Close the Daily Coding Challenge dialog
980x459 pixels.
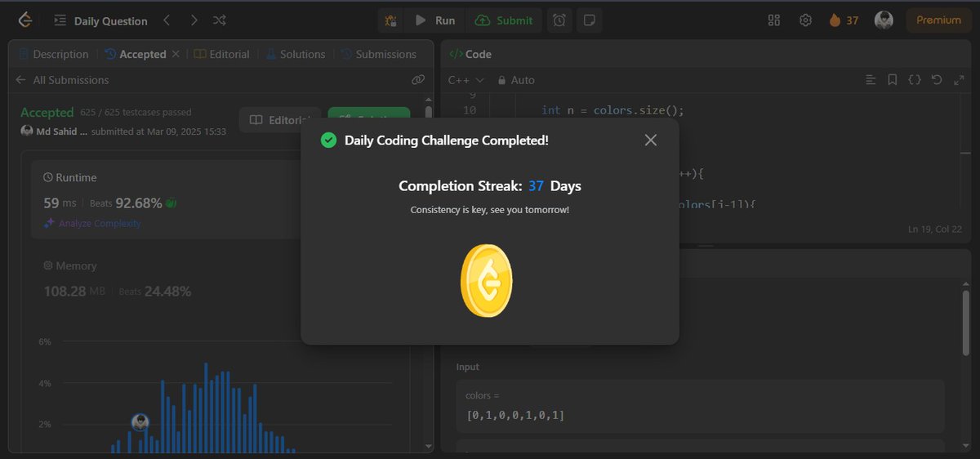coord(650,140)
